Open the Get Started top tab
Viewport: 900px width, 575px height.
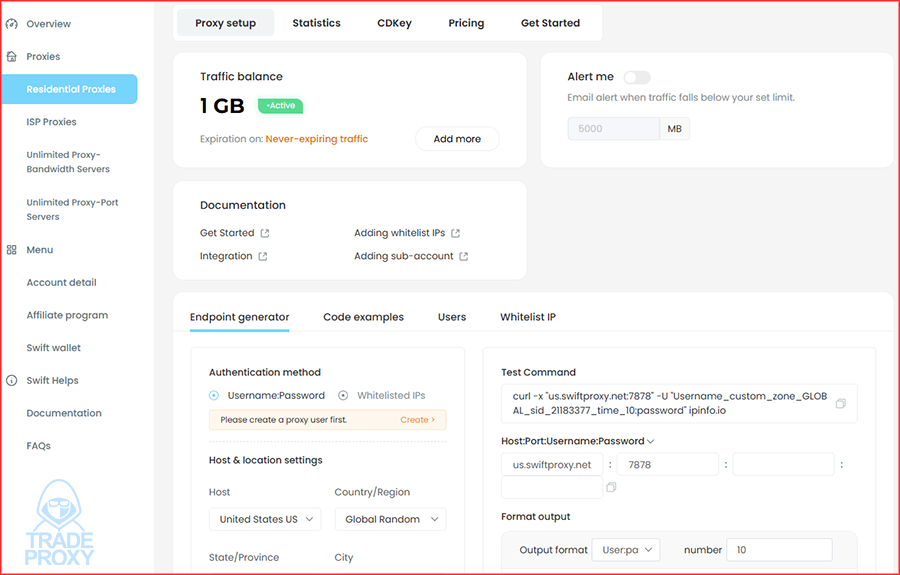click(550, 23)
